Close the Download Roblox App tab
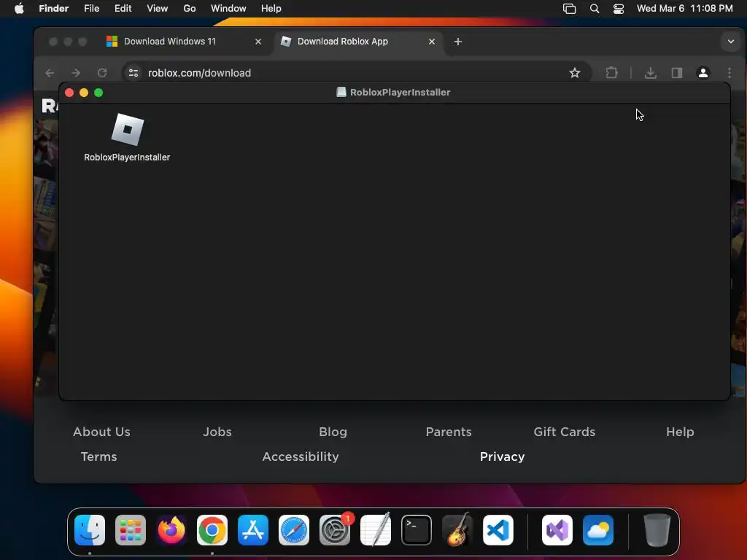The height and width of the screenshot is (560, 747). coord(432,42)
